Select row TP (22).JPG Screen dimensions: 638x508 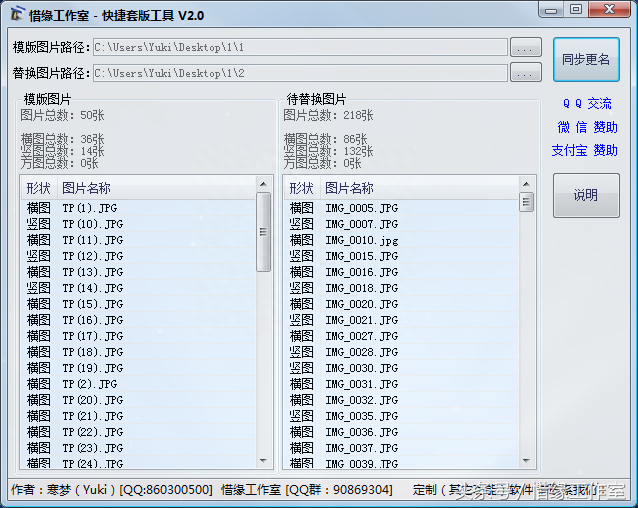pyautogui.click(x=138, y=432)
